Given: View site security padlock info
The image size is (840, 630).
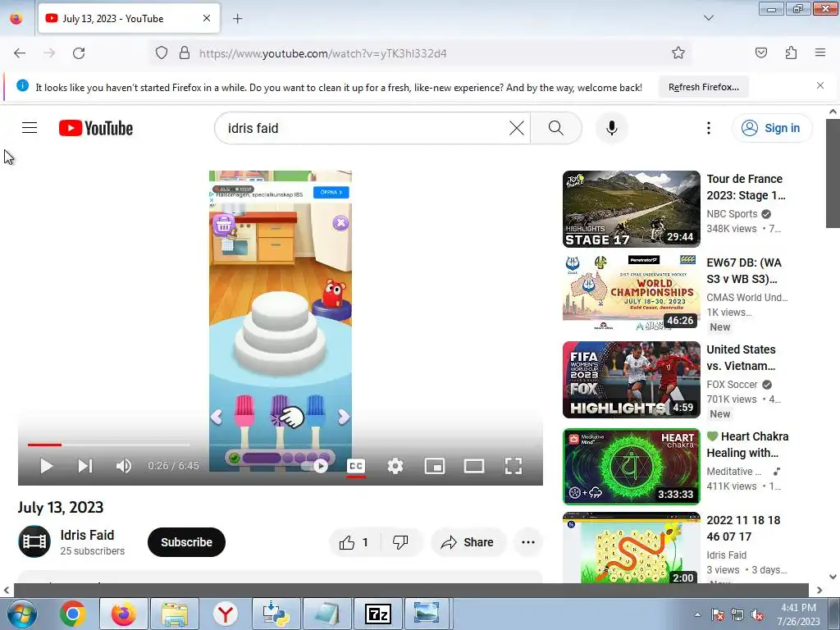Looking at the screenshot, I should click(185, 53).
